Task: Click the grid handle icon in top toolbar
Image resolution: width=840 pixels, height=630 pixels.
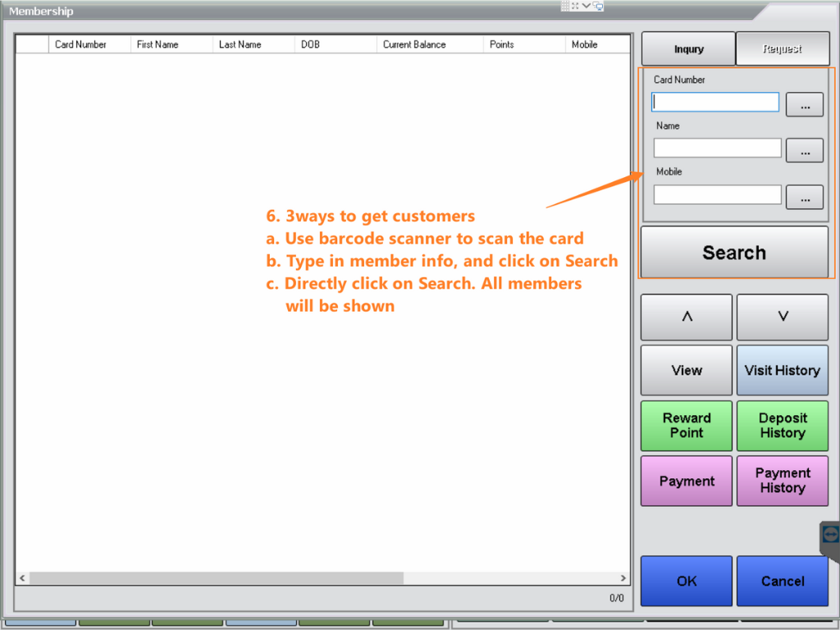Action: click(565, 6)
